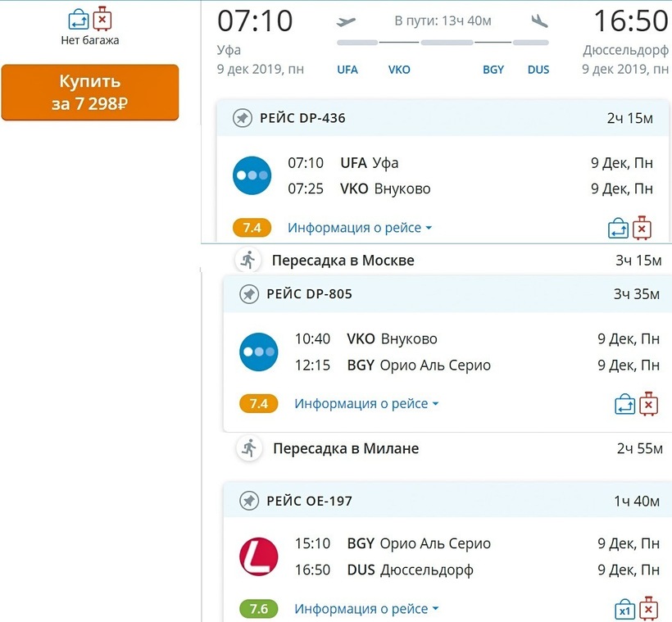This screenshot has width=672, height=622.
Task: Click the no-baggage suitcase icon above Нет багажа
Action: 102,18
